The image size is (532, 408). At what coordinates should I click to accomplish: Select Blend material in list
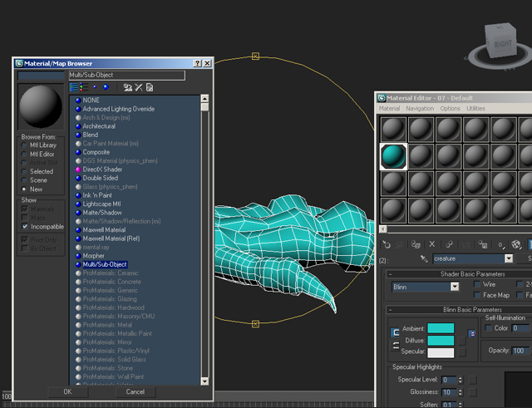click(91, 135)
